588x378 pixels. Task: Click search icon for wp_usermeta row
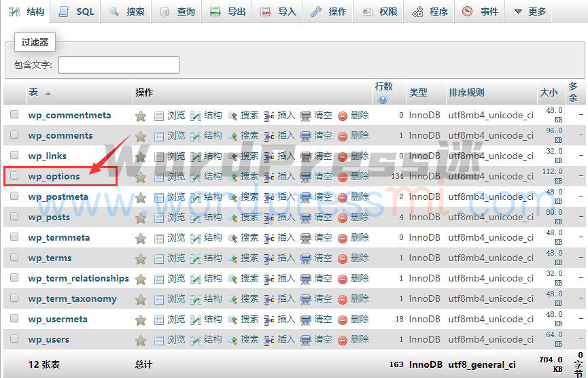(x=232, y=320)
